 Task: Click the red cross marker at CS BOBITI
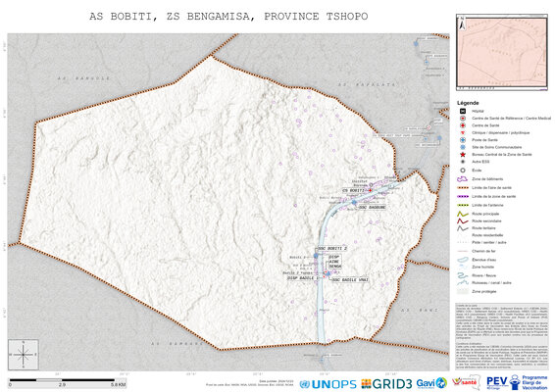point(371,190)
